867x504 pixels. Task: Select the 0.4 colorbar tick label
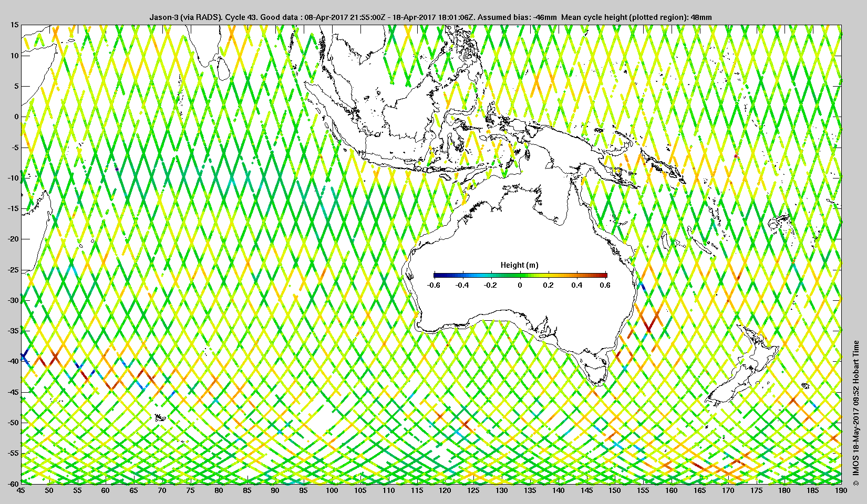(x=577, y=286)
